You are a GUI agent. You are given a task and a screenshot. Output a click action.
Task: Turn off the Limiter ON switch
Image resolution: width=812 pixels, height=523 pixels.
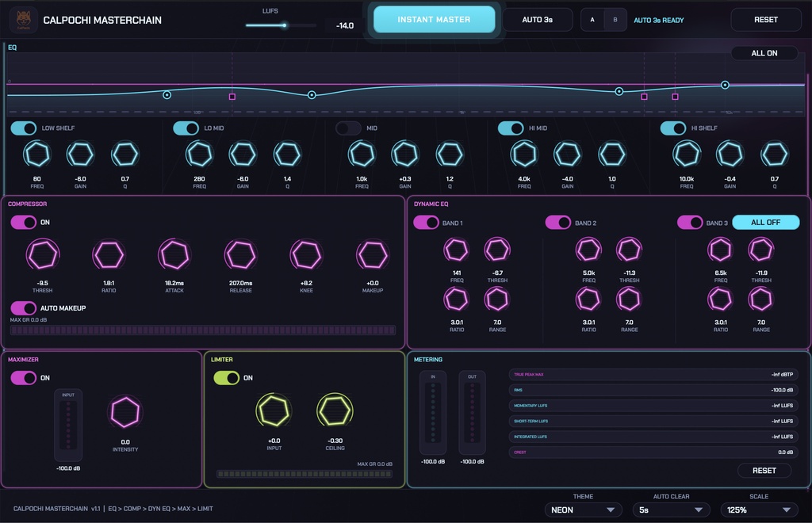point(226,378)
